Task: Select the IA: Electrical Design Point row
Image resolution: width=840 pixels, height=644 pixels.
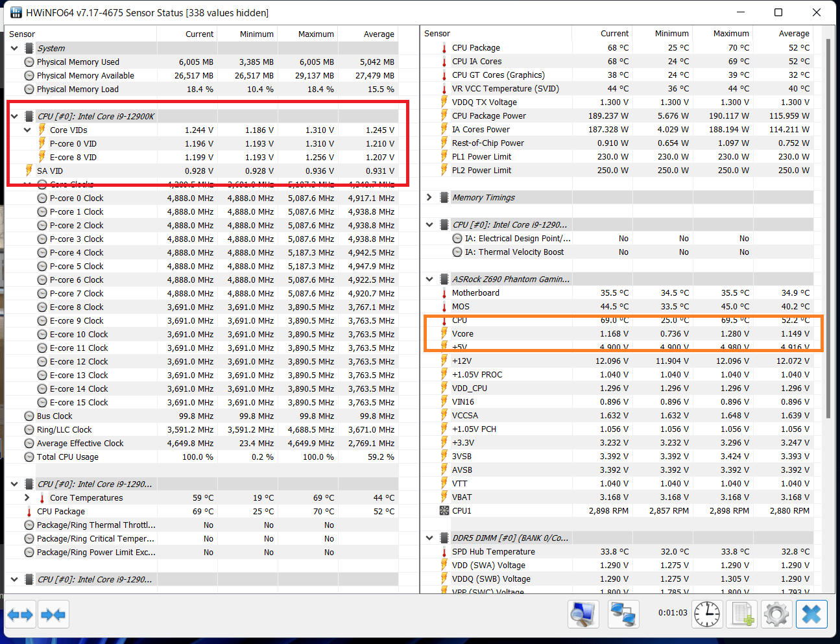Action: pos(617,239)
